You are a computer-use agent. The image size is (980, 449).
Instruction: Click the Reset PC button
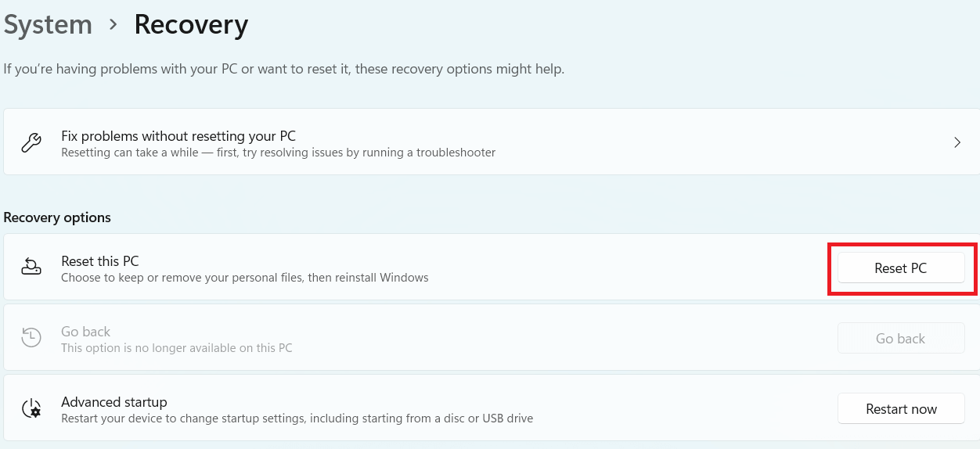(901, 268)
